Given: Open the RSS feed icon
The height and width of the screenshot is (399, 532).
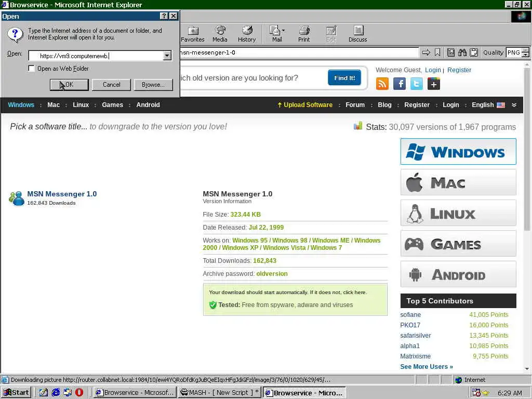Looking at the screenshot, I should pos(382,84).
